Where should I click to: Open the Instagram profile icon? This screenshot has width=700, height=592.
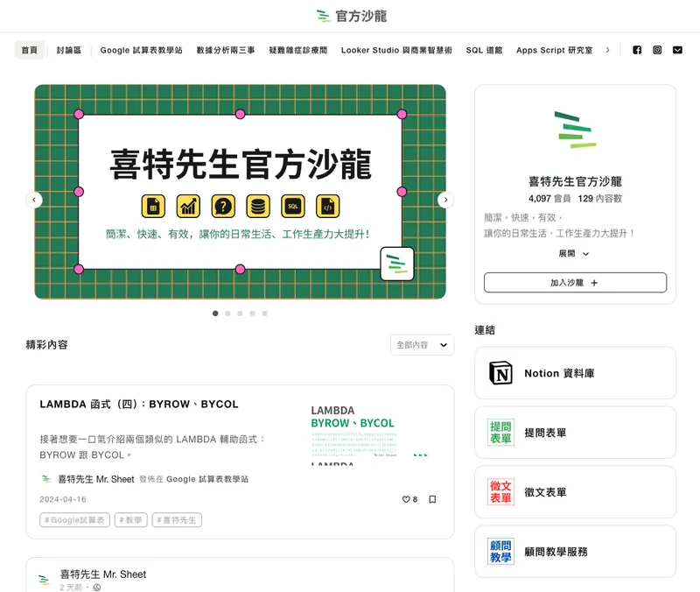[657, 50]
